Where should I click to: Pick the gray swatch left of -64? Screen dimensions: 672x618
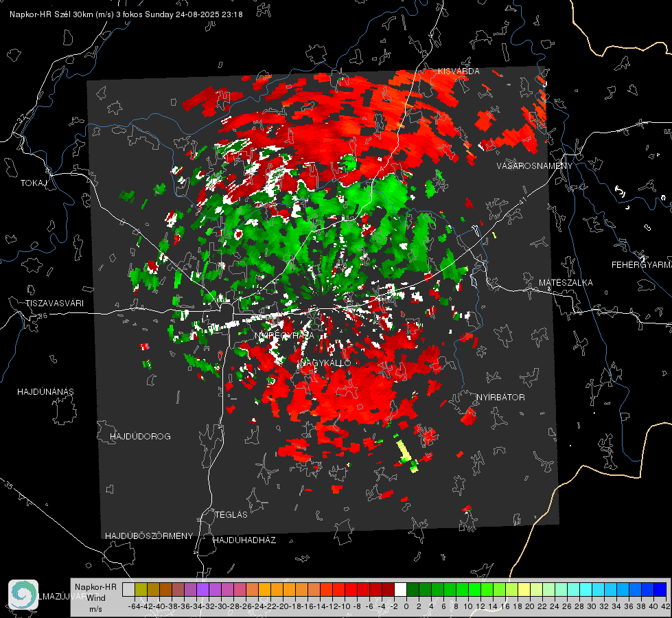128,590
